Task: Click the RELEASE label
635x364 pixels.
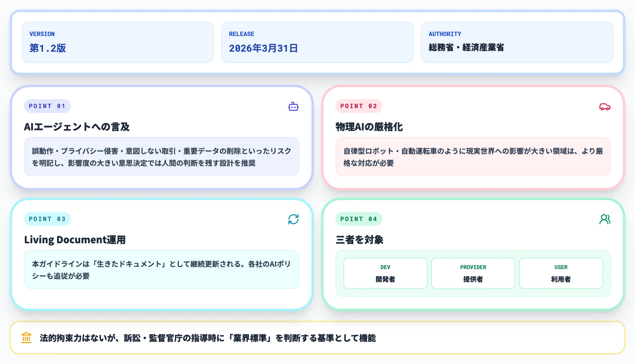Action: (241, 34)
